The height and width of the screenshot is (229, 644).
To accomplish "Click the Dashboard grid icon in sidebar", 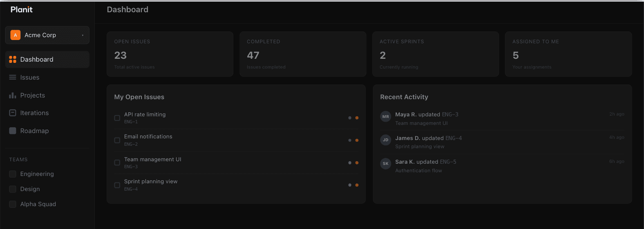I will pos(13,60).
